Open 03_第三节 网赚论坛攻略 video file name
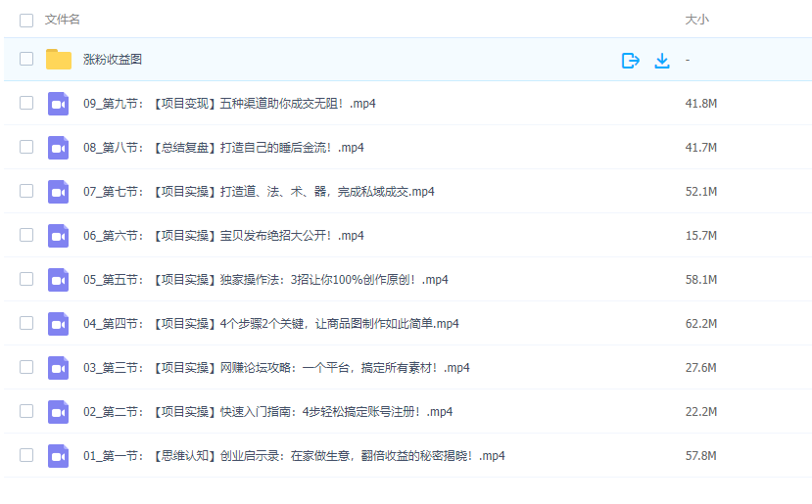This screenshot has width=812, height=504. pos(276,368)
